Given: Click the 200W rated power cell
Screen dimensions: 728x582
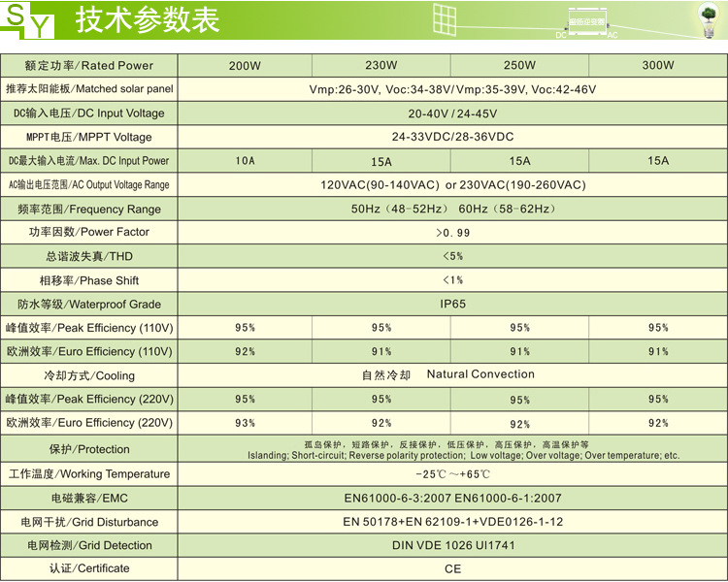Looking at the screenshot, I should 245,65.
